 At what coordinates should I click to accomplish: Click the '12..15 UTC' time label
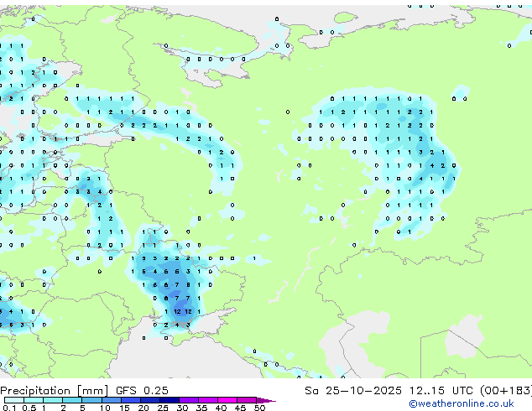point(441,390)
